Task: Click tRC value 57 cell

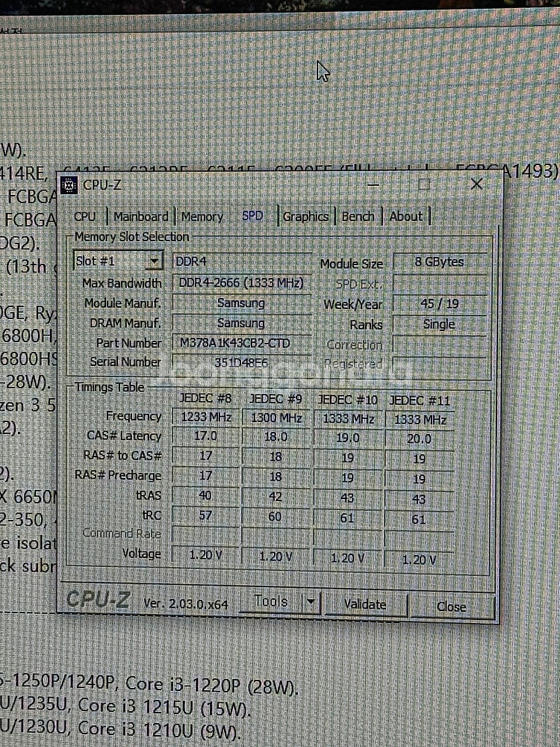Action: (206, 515)
